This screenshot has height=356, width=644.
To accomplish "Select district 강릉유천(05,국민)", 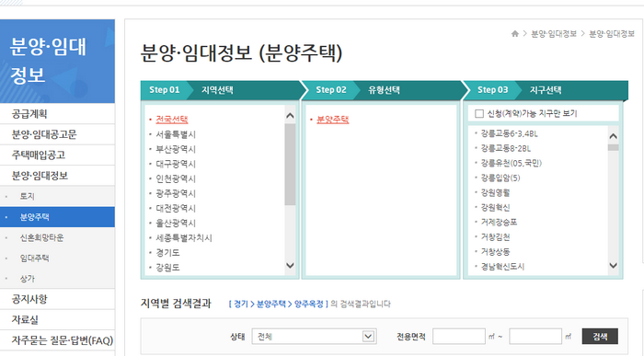I will 512,163.
